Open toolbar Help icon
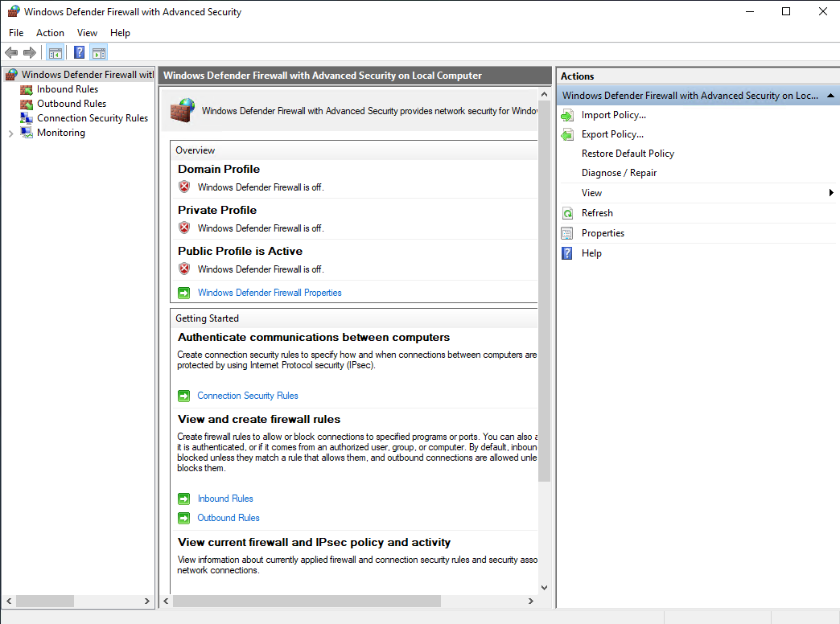Image resolution: width=840 pixels, height=624 pixels. (78, 51)
